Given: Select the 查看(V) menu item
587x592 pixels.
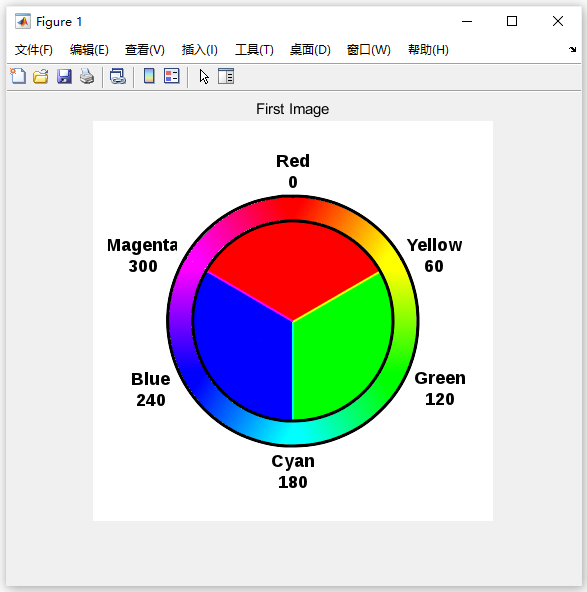Looking at the screenshot, I should coord(145,50).
